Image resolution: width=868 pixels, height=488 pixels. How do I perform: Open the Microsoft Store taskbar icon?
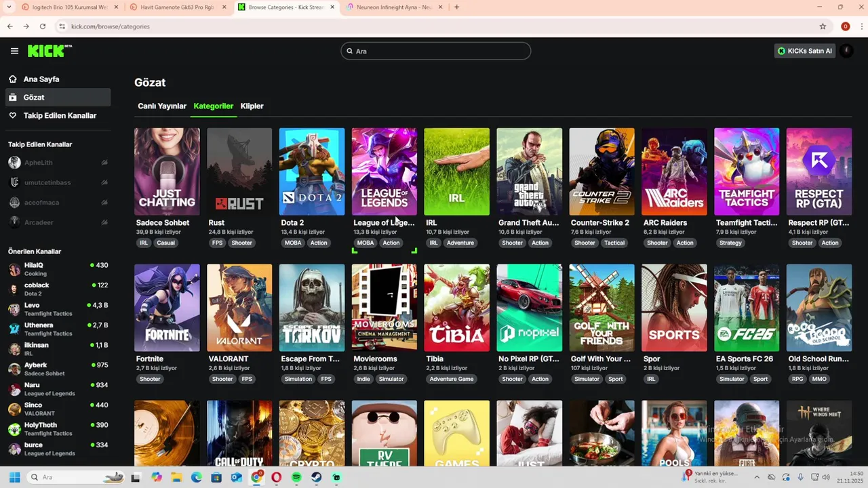click(x=216, y=477)
